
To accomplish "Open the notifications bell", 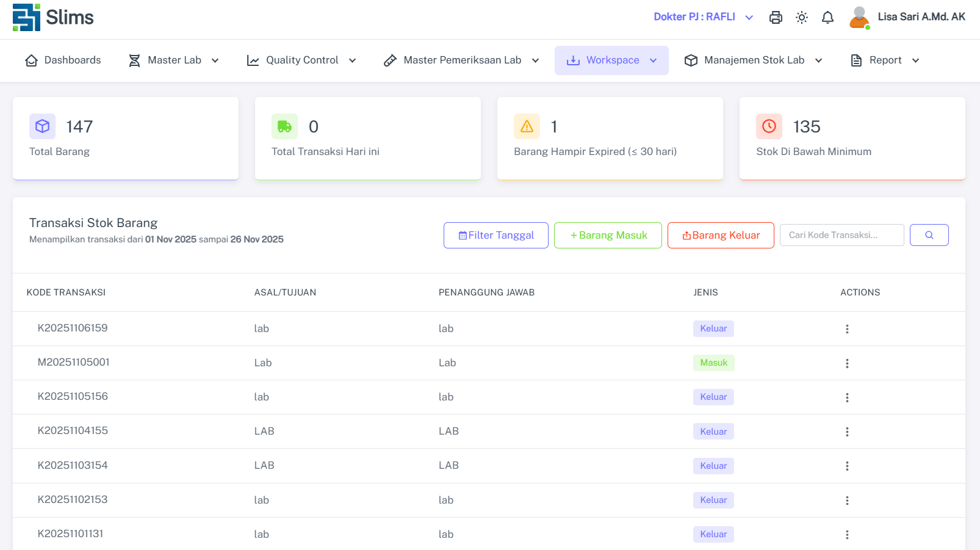I will (x=827, y=18).
